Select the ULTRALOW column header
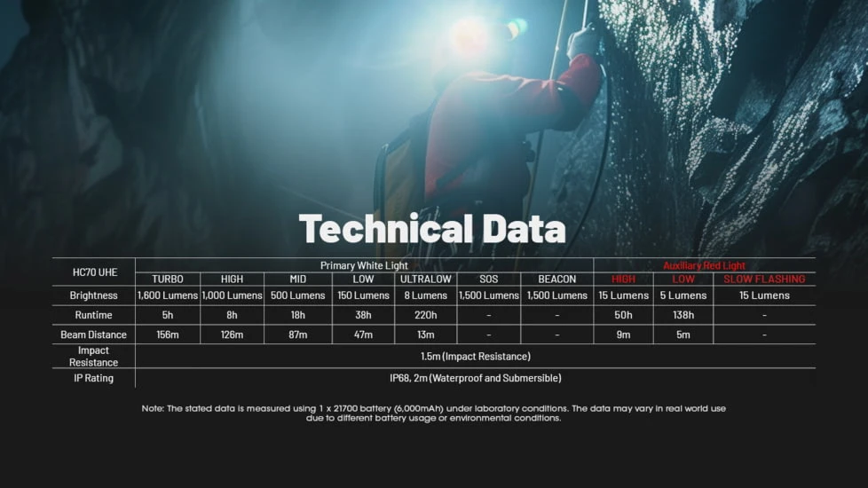 tap(426, 279)
